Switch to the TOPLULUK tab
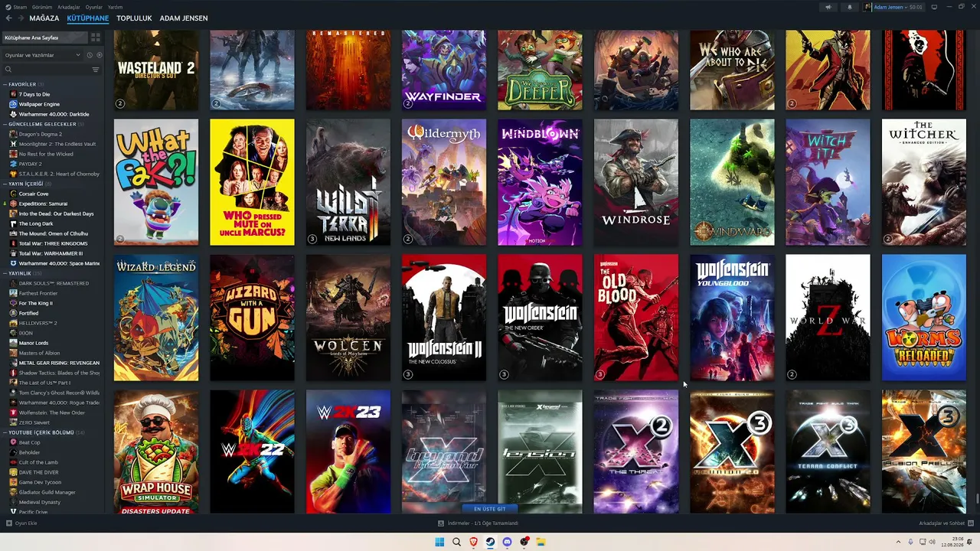Viewport: 980px width, 551px height. [134, 18]
